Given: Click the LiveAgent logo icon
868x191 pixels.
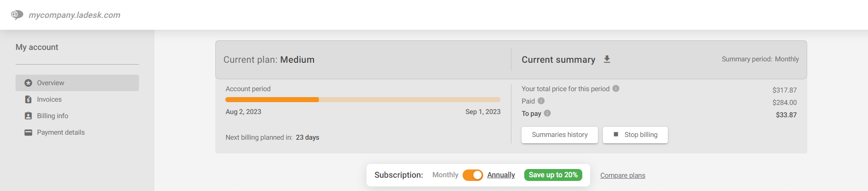Looking at the screenshot, I should point(17,15).
